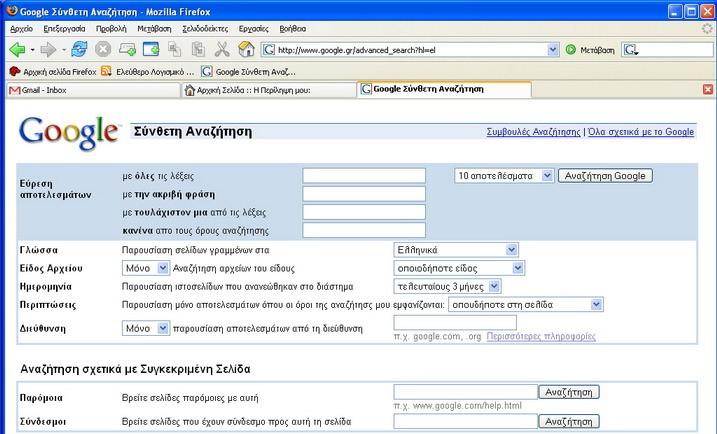Click Αναζήτηση button in Σύνδεσμοι row
This screenshot has width=717, height=434.
pyautogui.click(x=569, y=421)
